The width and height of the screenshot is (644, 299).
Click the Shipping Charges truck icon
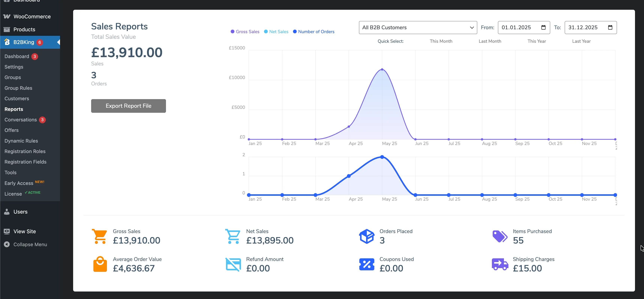tap(500, 264)
